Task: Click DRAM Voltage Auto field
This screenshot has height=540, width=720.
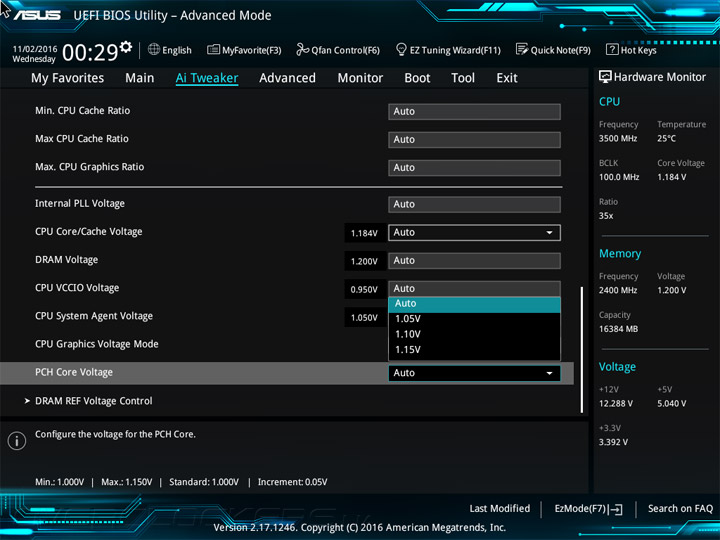Action: coord(474,261)
